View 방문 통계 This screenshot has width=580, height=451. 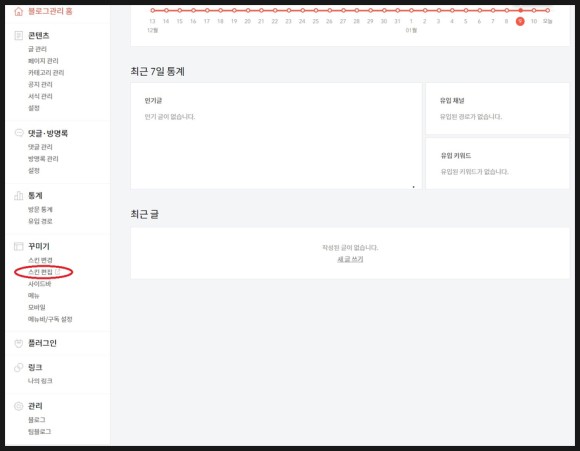40,209
